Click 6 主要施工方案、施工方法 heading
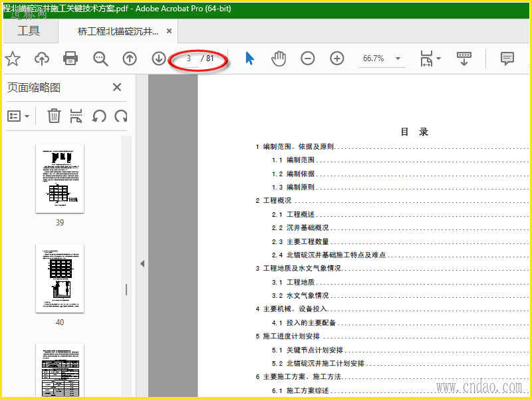The width and height of the screenshot is (532, 399). [394, 376]
